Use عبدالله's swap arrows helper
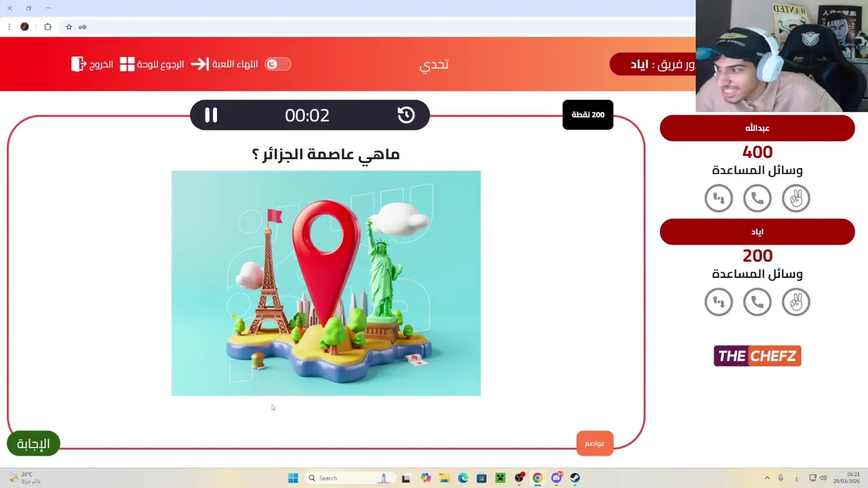 719,199
